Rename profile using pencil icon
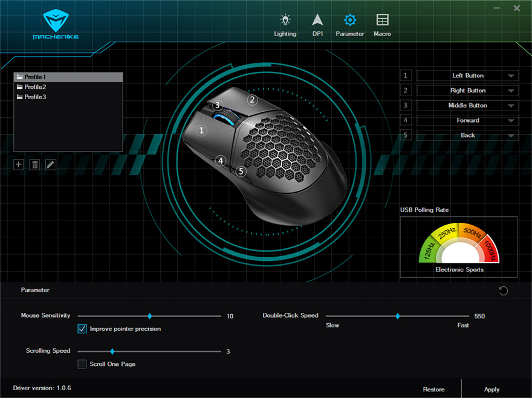Image resolution: width=532 pixels, height=398 pixels. (51, 165)
